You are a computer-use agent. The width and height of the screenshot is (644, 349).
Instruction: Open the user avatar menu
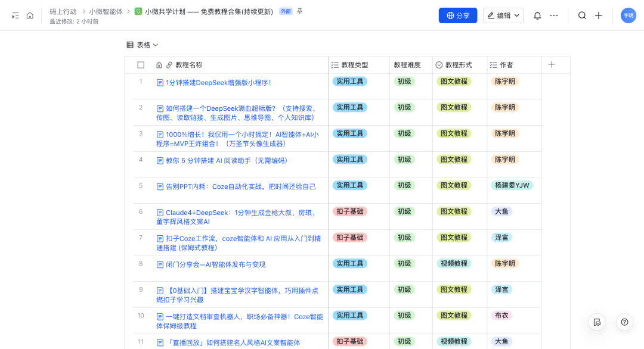tap(628, 15)
